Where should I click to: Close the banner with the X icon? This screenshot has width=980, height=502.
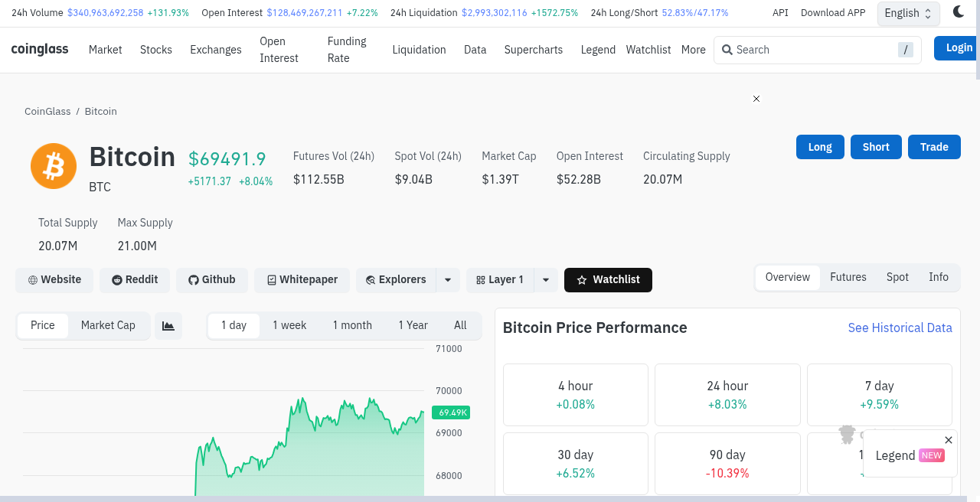tap(756, 99)
